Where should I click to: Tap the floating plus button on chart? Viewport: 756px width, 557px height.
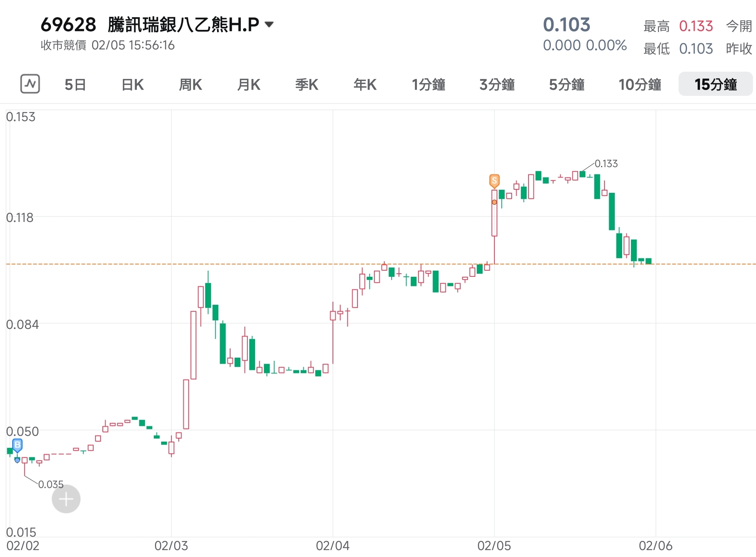click(x=66, y=499)
